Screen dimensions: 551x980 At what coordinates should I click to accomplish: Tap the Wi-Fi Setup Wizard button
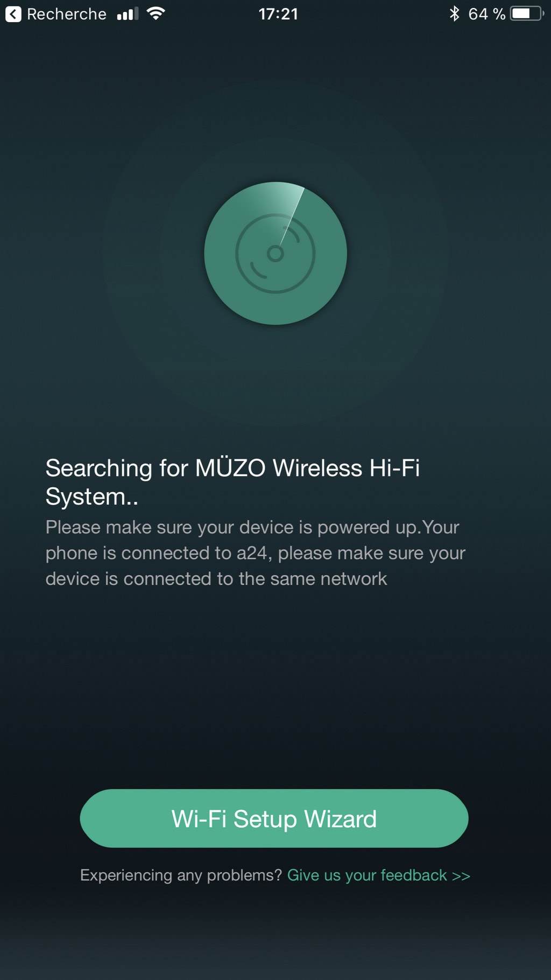point(274,818)
